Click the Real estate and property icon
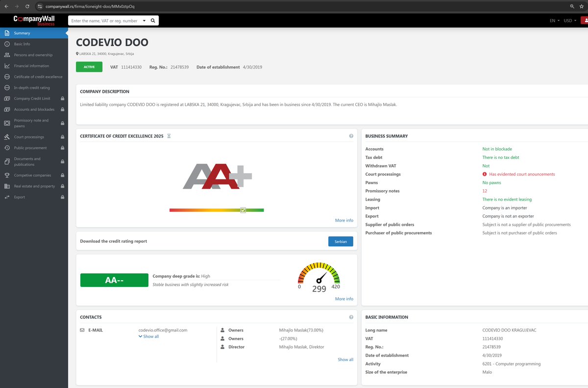Viewport: 588px width, 388px height. pyautogui.click(x=7, y=186)
